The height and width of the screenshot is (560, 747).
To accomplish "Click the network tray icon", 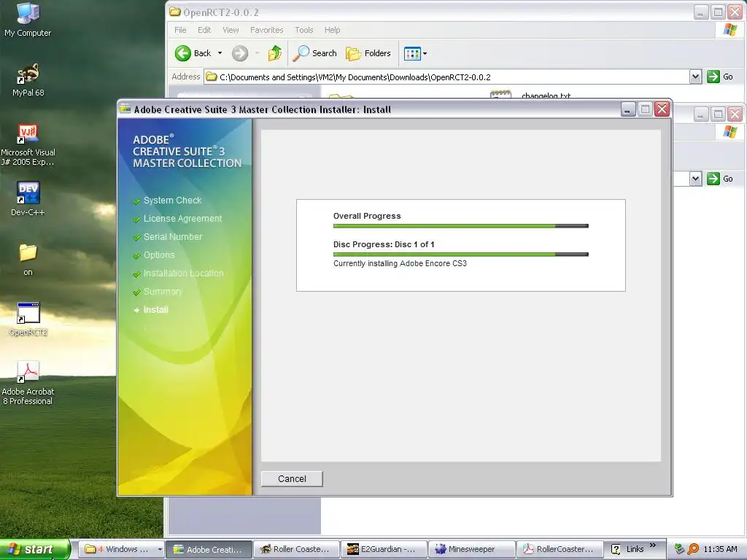I will click(x=680, y=549).
